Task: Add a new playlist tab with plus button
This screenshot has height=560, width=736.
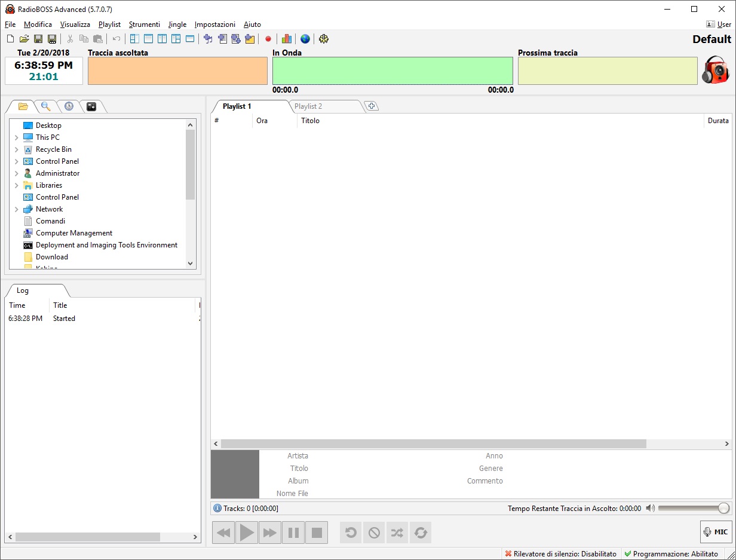Action: (372, 106)
